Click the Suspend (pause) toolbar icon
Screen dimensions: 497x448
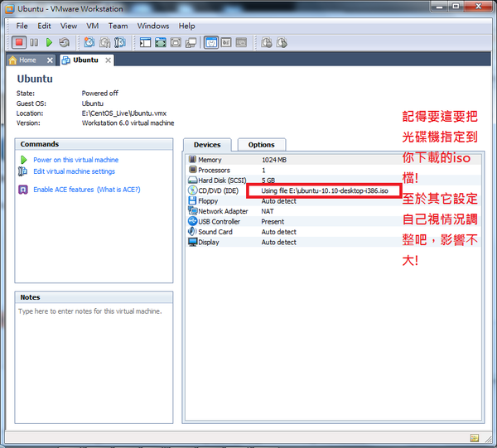pos(34,42)
